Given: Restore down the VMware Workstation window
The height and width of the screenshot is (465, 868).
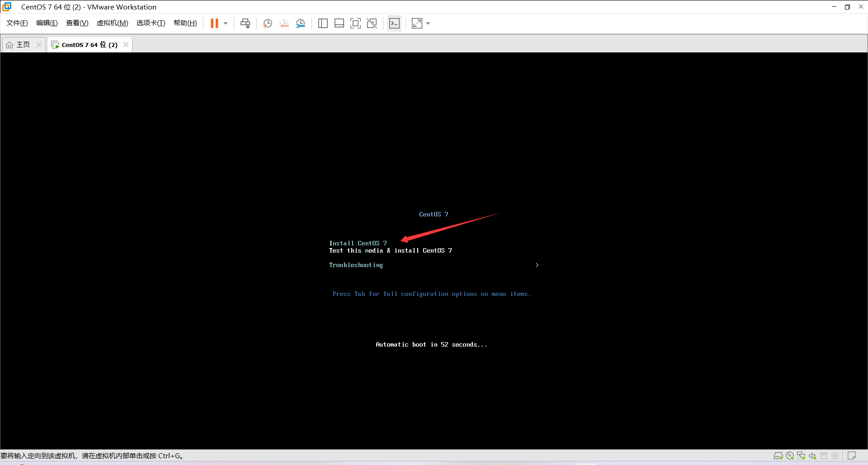Looking at the screenshot, I should coord(847,7).
